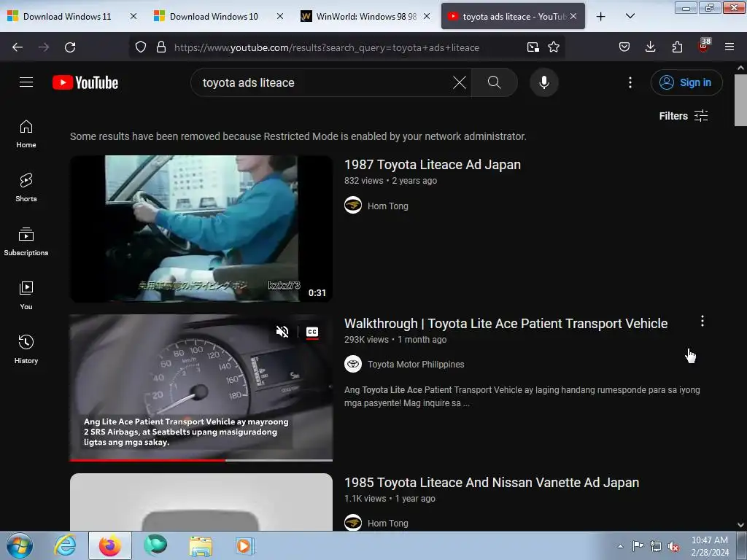Viewport: 747px width, 560px height.
Task: Open Windows Media Player from taskbar
Action: click(245, 545)
